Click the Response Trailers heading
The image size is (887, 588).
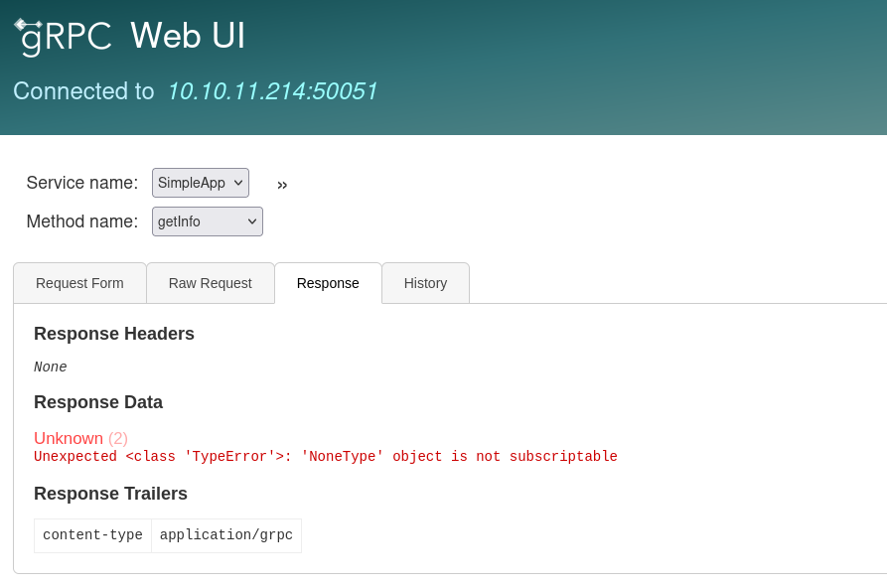(110, 494)
